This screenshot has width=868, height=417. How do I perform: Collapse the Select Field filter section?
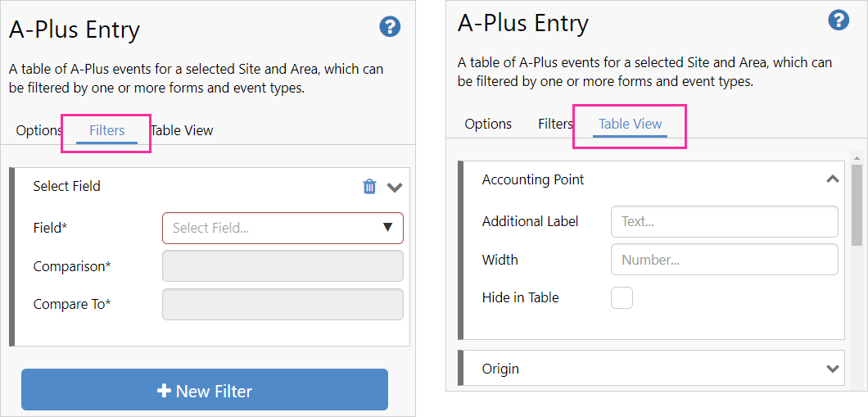(x=395, y=187)
